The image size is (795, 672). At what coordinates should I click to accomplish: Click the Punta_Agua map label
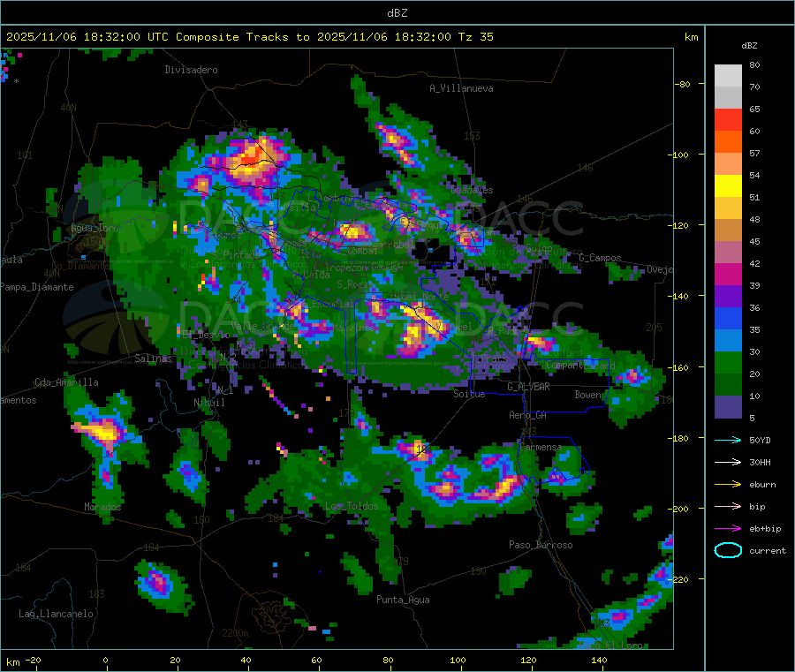403,600
